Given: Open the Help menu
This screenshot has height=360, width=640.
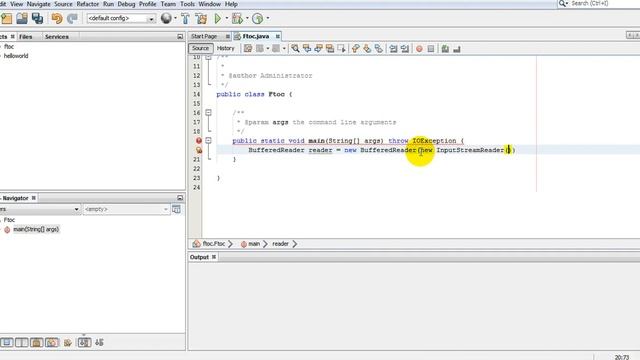Looking at the screenshot, I should pyautogui.click(x=231, y=4).
